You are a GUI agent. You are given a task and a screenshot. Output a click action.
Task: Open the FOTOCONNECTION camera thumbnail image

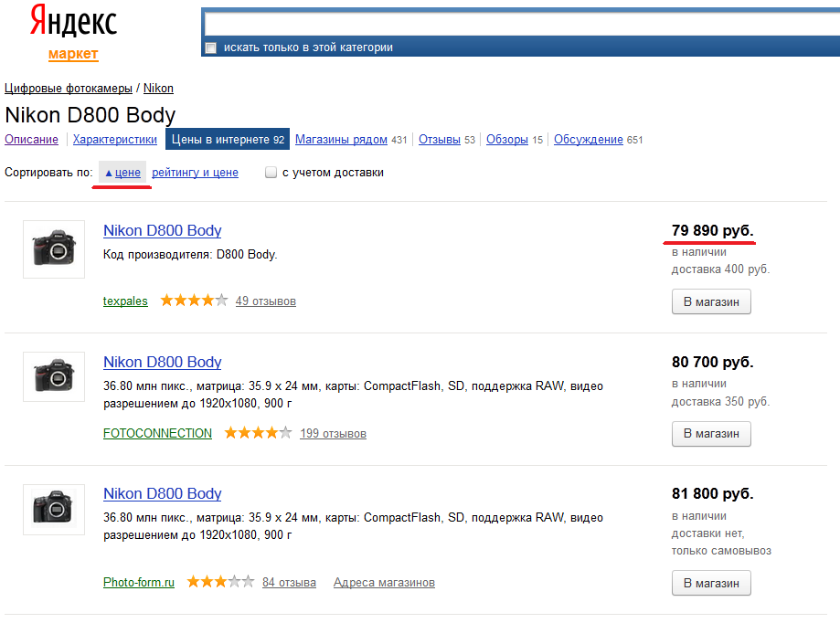pos(54,376)
